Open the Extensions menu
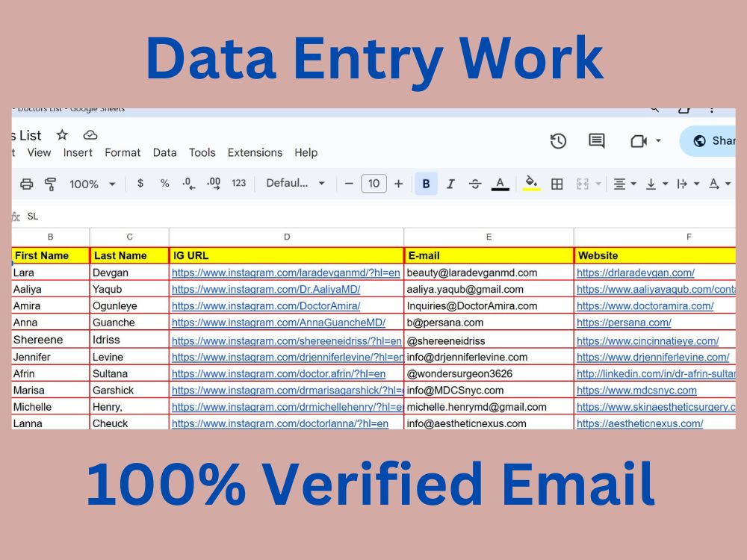This screenshot has height=560, width=747. click(255, 153)
